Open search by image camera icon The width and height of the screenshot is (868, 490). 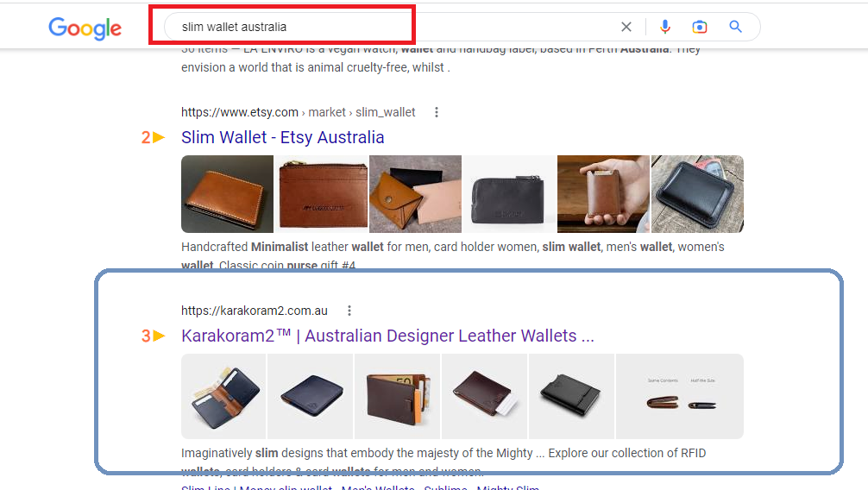pos(700,27)
